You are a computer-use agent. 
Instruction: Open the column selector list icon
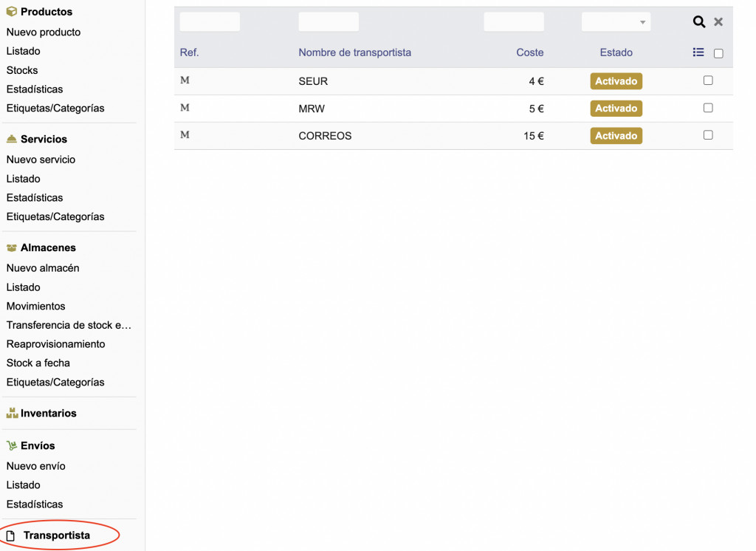[698, 52]
